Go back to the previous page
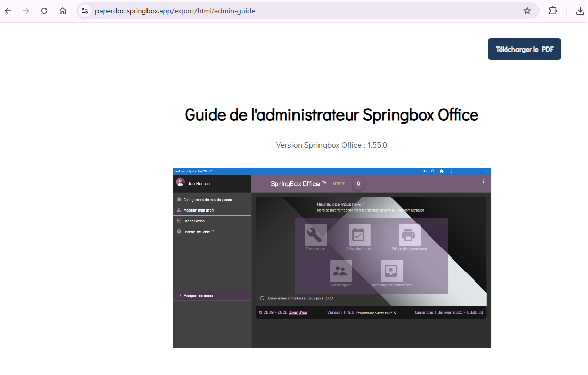 (x=8, y=11)
